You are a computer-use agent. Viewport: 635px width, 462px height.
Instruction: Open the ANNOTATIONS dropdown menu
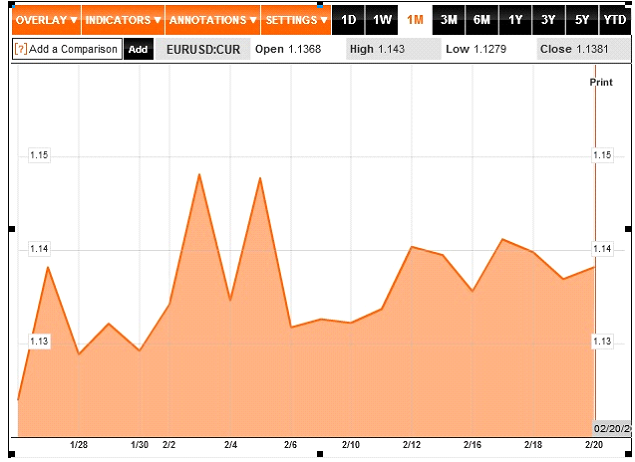[212, 19]
